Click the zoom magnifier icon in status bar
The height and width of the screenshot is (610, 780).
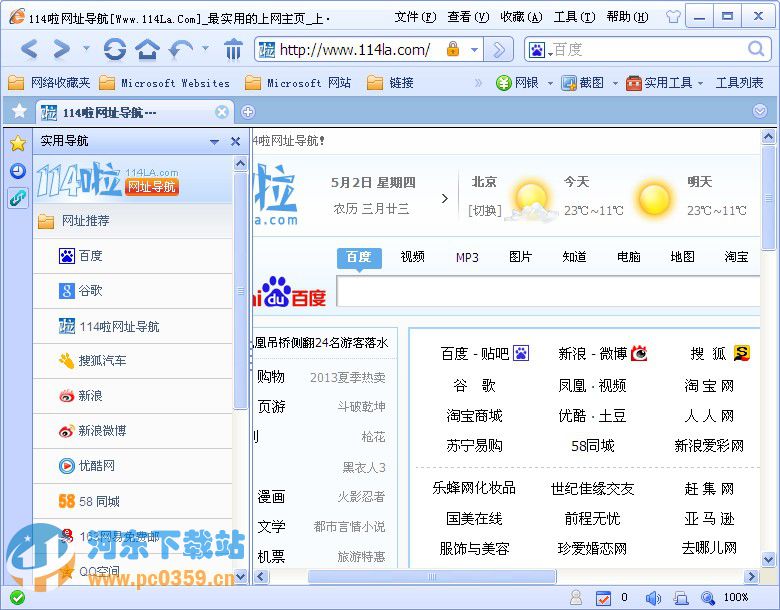point(707,598)
